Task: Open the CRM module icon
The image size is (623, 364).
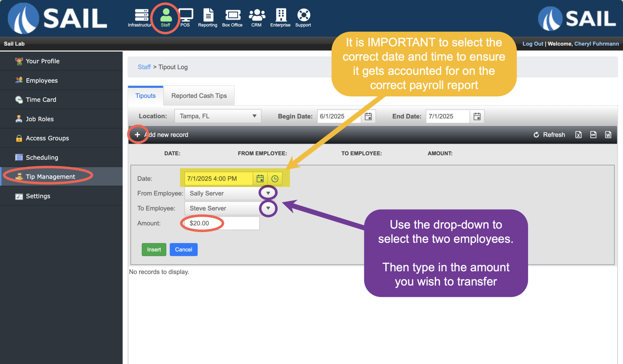Action: pyautogui.click(x=257, y=18)
